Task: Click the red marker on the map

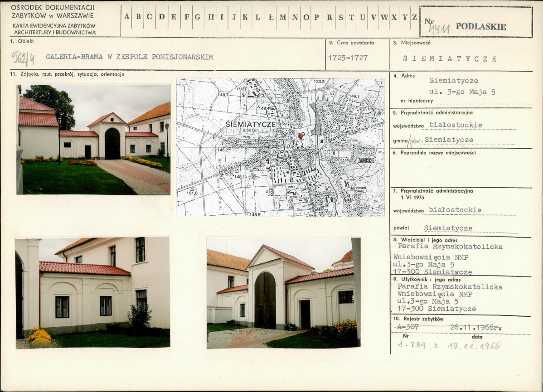Action: coord(301,136)
